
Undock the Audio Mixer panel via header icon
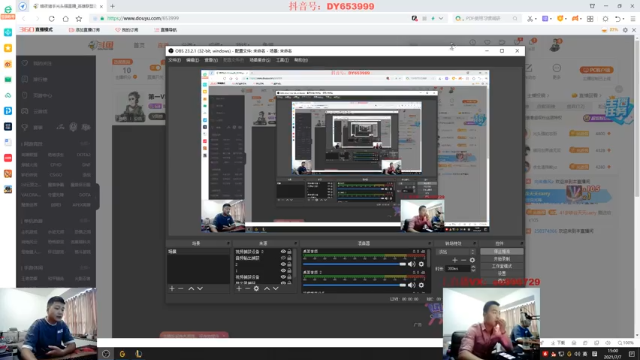pos(429,243)
